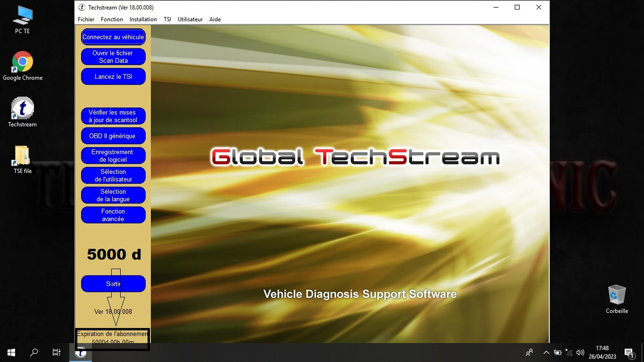Screen dimensions: 644x362
Task: Launch Lancez le TSI
Action: coord(113,76)
